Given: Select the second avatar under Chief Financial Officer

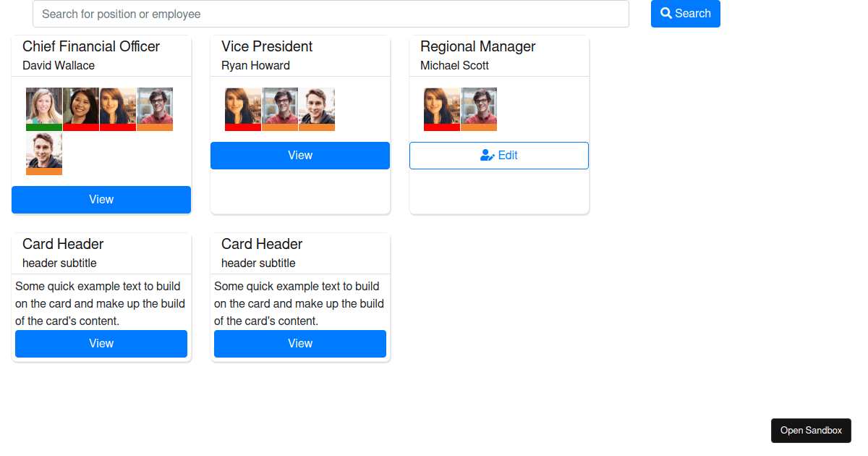Looking at the screenshot, I should pos(80,109).
